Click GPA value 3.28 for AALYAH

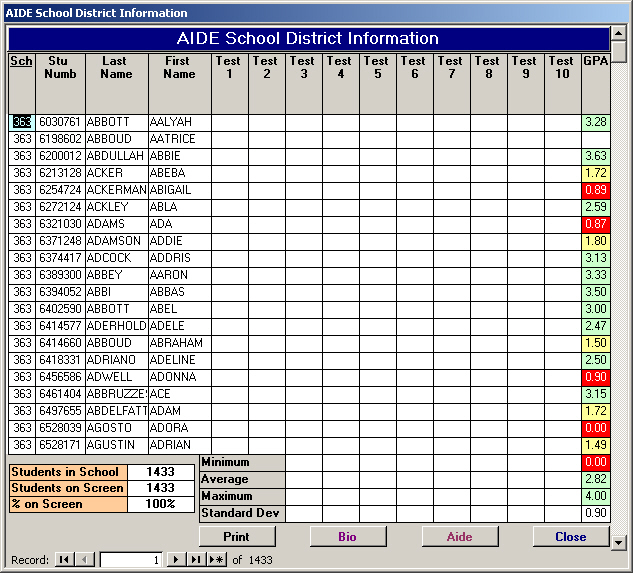click(595, 122)
